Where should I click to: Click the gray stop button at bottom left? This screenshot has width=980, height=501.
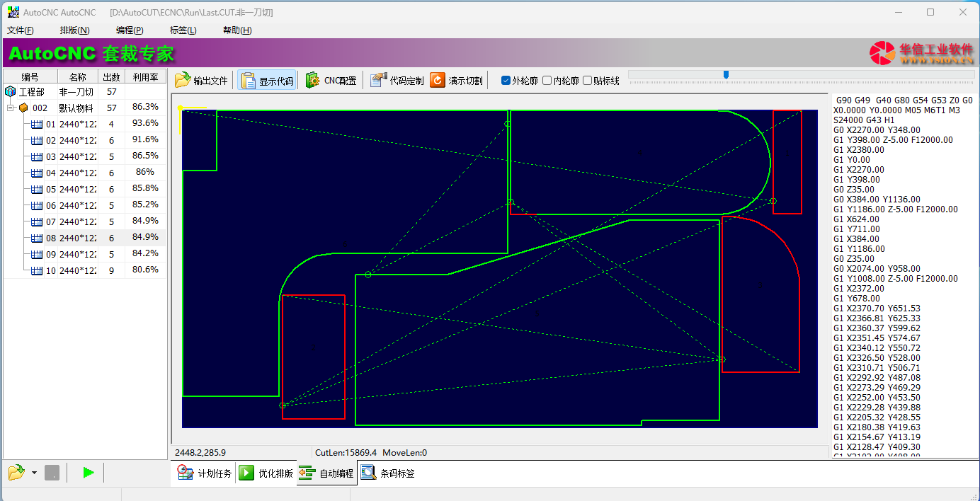52,473
